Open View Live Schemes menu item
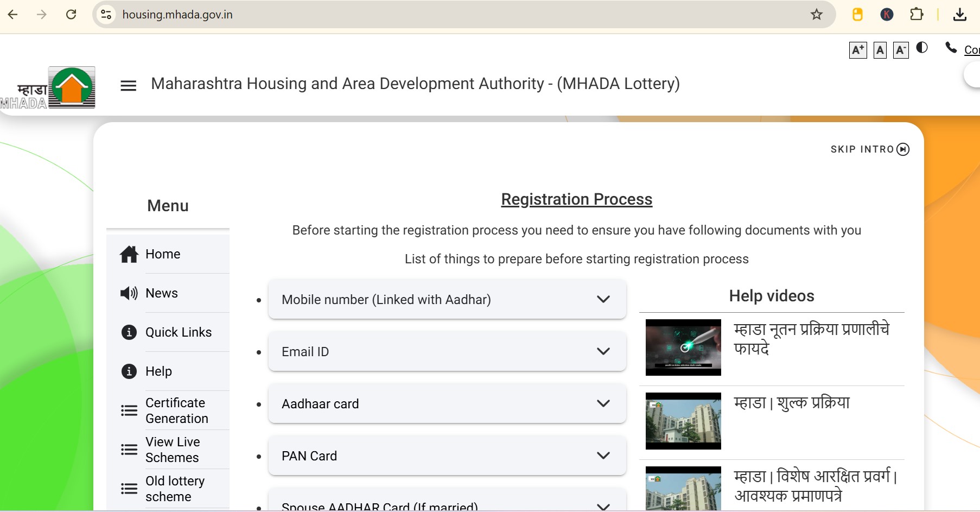 168,450
